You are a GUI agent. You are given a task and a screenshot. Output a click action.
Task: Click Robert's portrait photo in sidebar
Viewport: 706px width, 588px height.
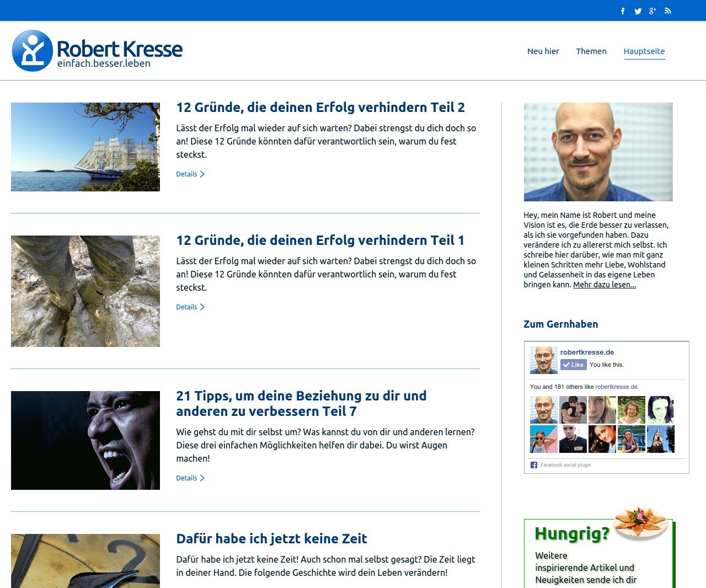click(598, 152)
